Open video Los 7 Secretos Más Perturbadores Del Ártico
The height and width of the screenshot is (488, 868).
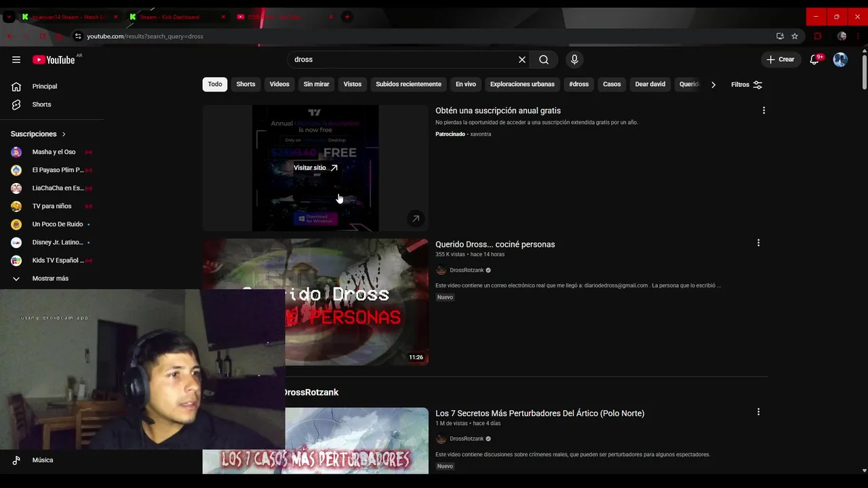pos(540,413)
